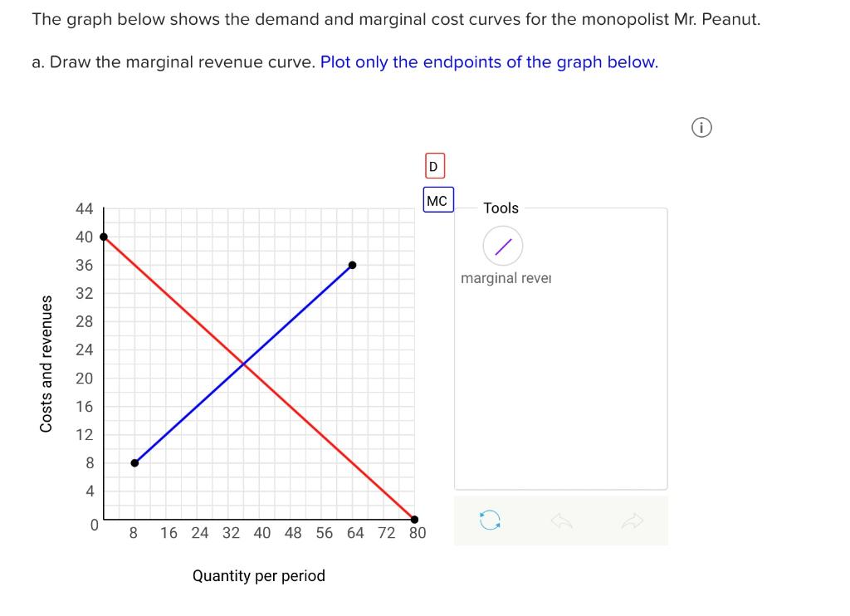
Task: Click the Tools panel heading
Action: click(x=501, y=208)
